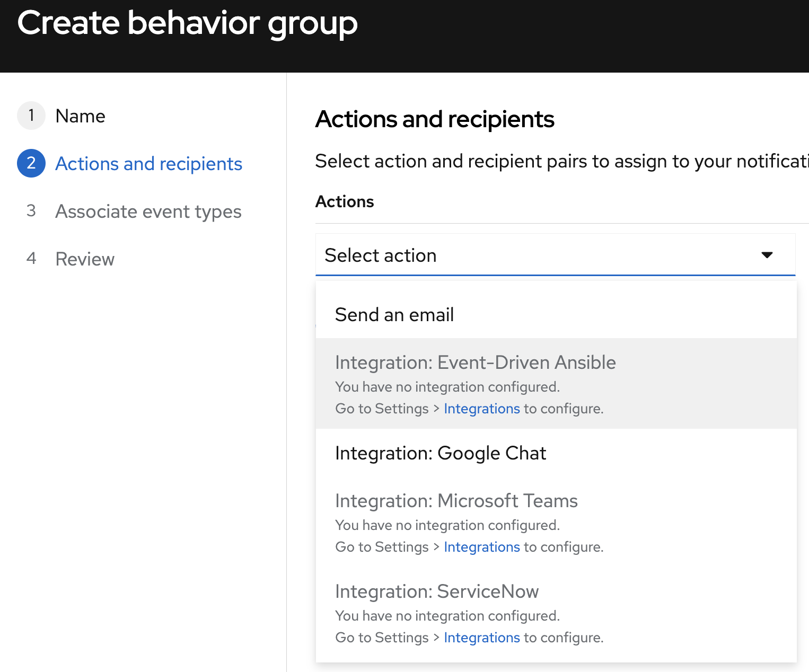
Task: Click the Create behavior group title
Action: click(x=187, y=23)
